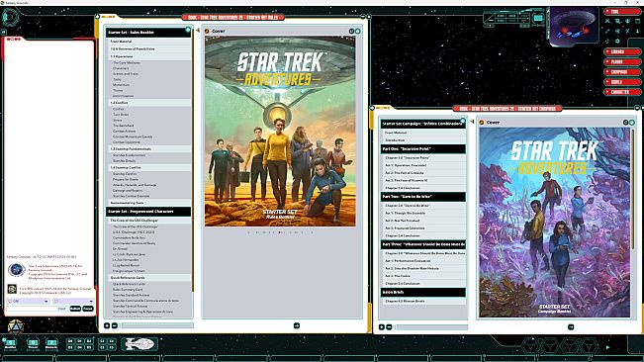Screen dimensions: 644x362
Task: Collapse the campaign book table of contents arrow
Action: [x=472, y=122]
